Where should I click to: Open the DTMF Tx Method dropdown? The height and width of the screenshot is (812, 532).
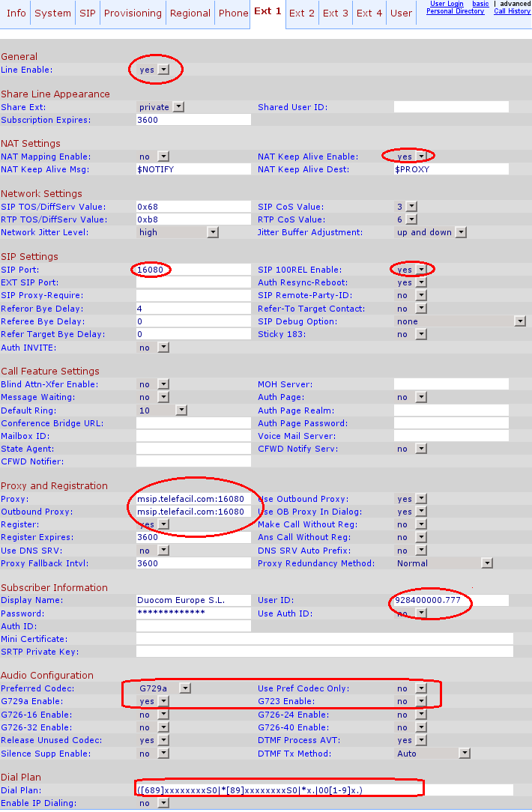(x=465, y=754)
